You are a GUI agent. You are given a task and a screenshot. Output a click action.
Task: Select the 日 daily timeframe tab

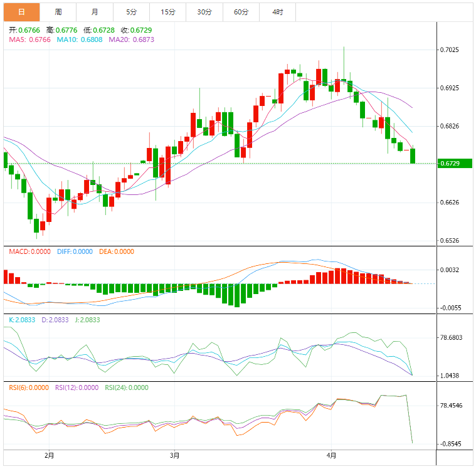tap(21, 12)
